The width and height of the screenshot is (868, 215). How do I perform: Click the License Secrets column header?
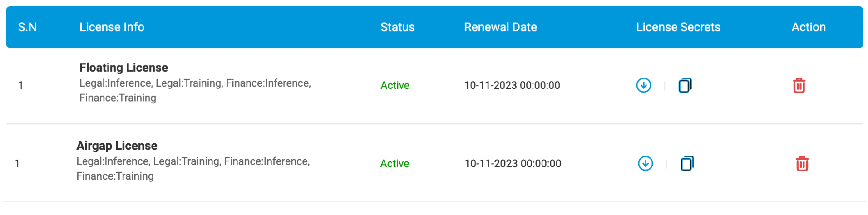pyautogui.click(x=678, y=27)
